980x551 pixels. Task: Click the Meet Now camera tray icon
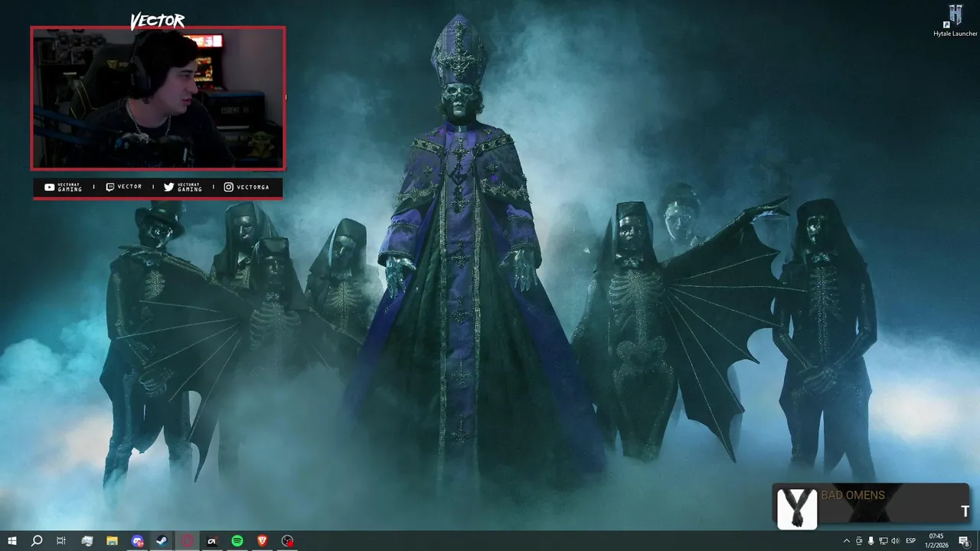point(859,541)
